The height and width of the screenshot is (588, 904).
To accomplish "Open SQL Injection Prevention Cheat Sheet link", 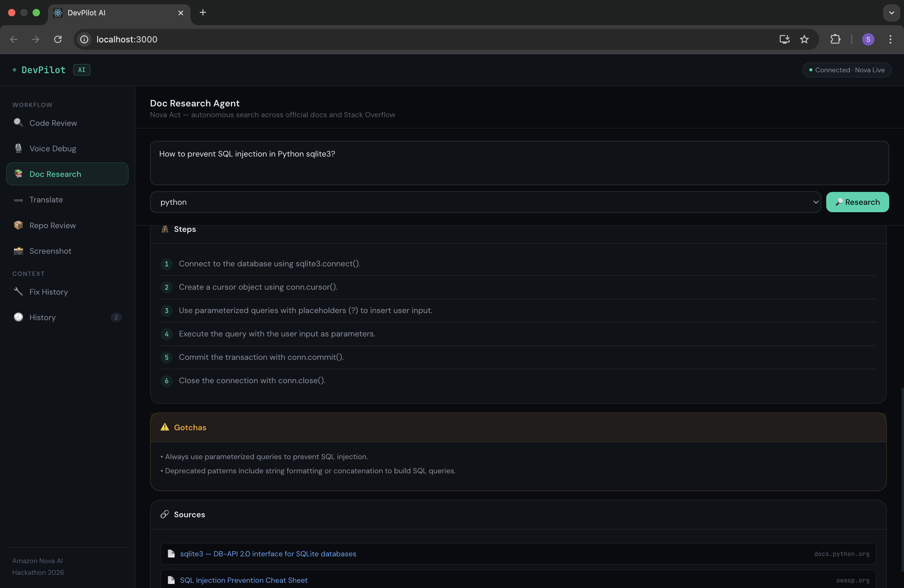I will pyautogui.click(x=244, y=580).
